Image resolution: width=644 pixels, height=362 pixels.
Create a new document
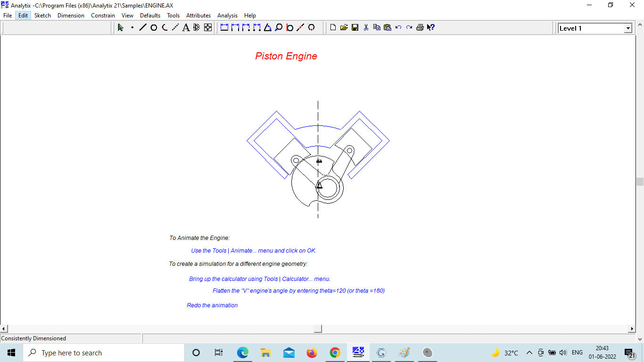pyautogui.click(x=333, y=28)
